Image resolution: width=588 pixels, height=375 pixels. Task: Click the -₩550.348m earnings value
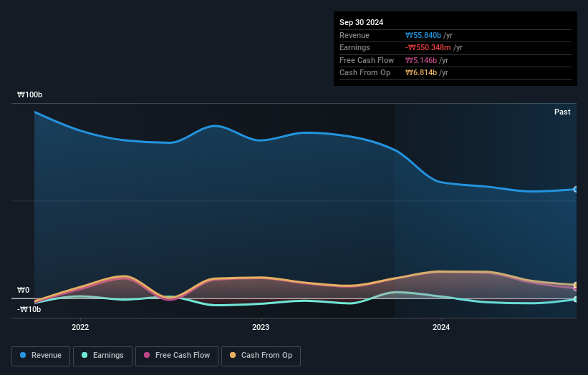428,47
